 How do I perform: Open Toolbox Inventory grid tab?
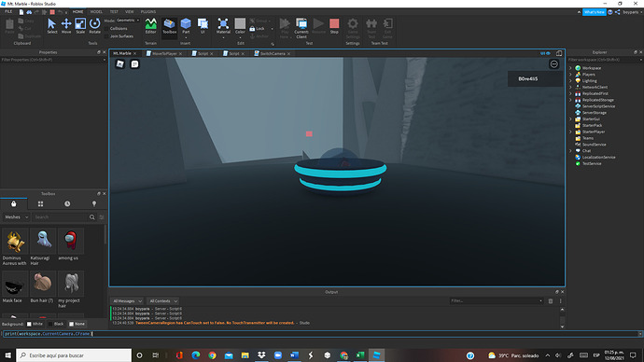click(40, 203)
